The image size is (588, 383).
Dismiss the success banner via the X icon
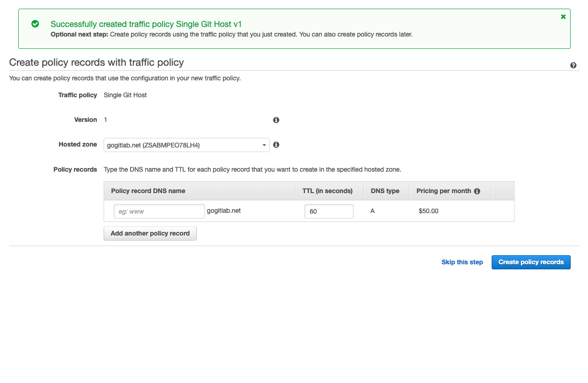coord(563,16)
